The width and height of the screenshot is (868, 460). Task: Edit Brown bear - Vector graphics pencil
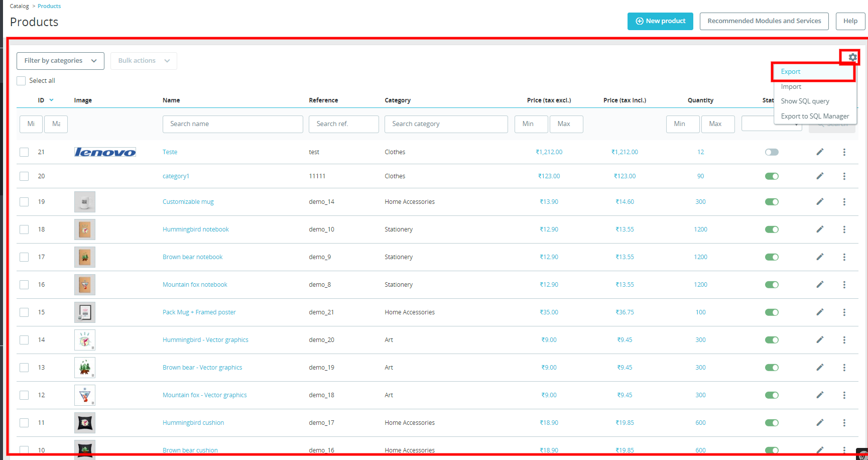point(820,367)
